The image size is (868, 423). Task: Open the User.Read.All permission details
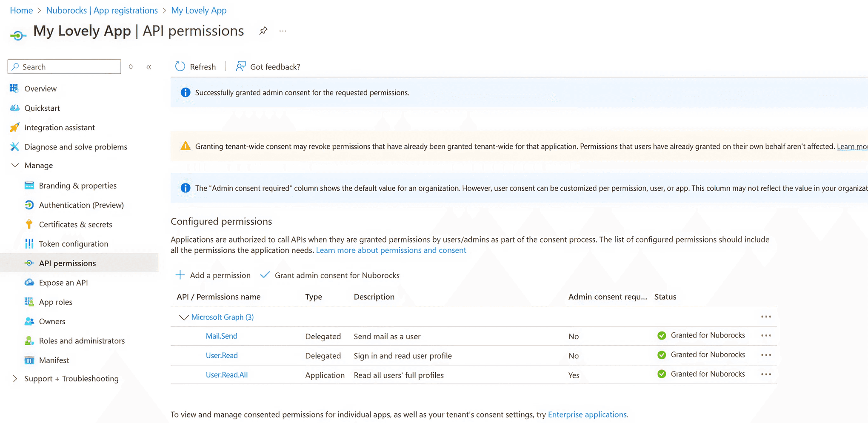227,375
